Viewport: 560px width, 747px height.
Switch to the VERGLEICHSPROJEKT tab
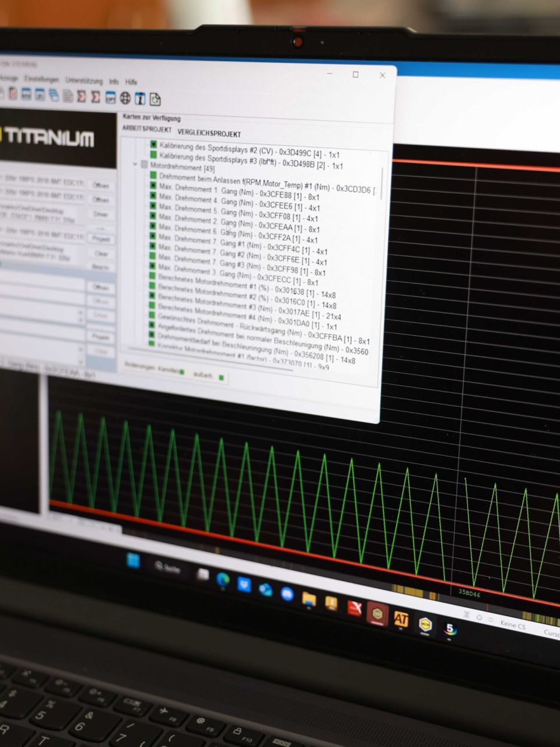click(209, 134)
